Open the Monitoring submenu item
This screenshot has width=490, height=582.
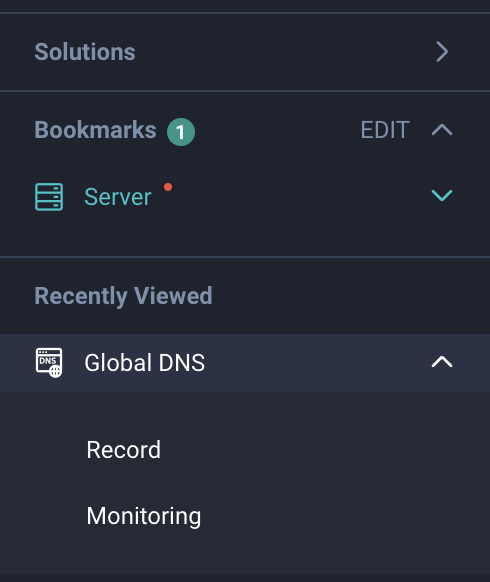(x=144, y=516)
